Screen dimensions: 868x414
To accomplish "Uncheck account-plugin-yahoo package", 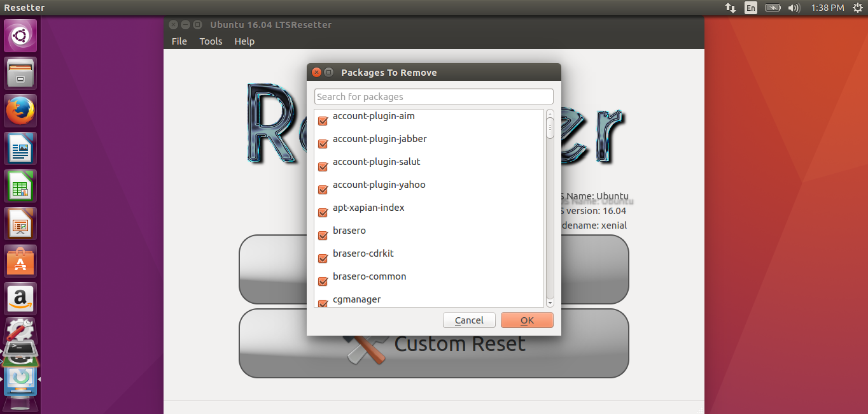I will (323, 189).
